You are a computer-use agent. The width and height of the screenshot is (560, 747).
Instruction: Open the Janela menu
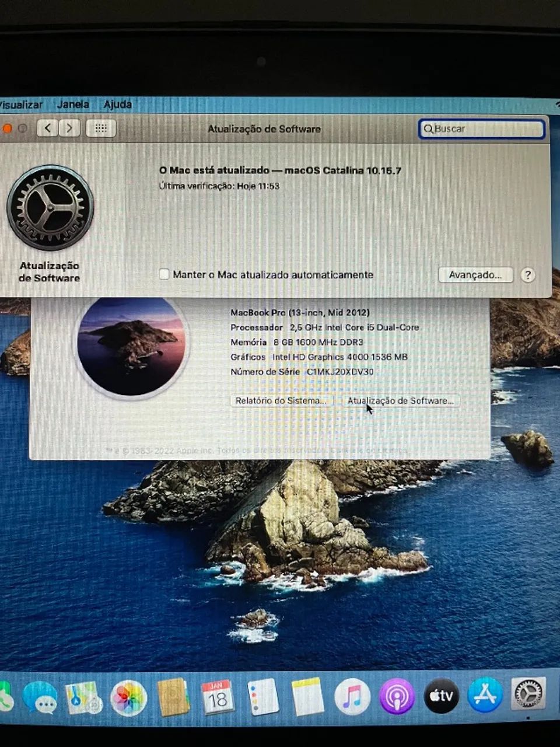coord(73,105)
